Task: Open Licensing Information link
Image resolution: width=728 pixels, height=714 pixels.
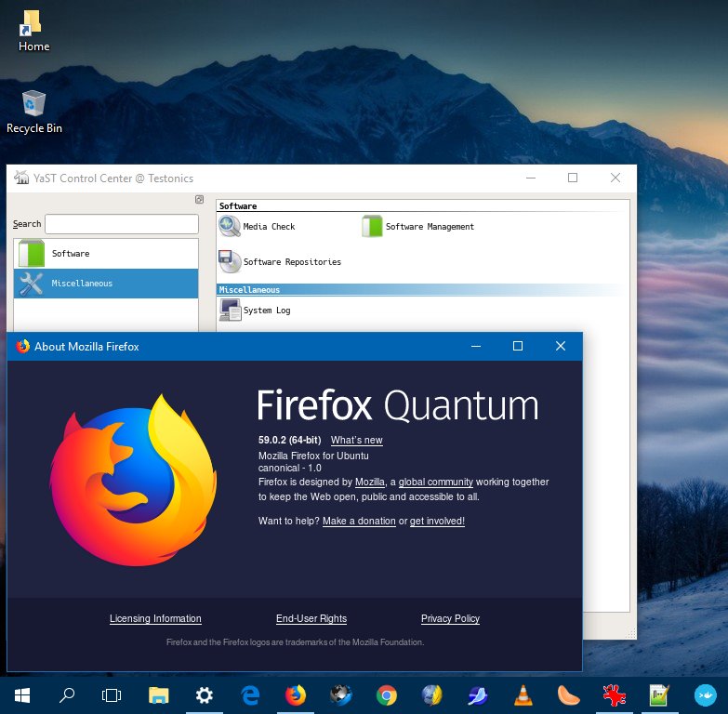Action: coord(155,618)
